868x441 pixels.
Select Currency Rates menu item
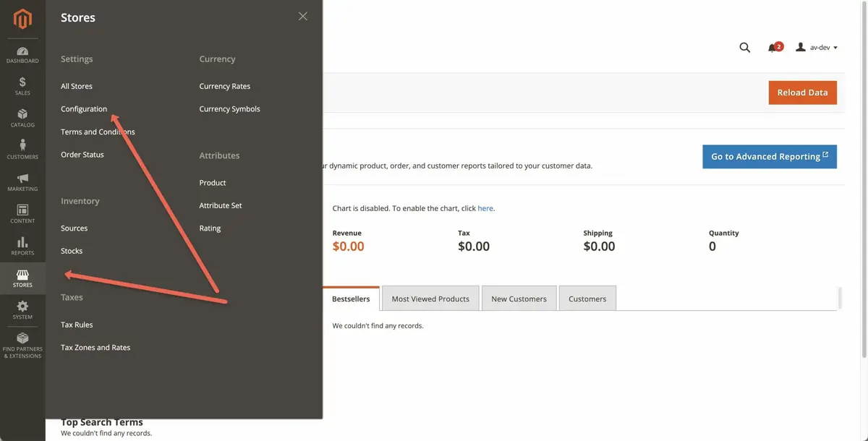224,86
